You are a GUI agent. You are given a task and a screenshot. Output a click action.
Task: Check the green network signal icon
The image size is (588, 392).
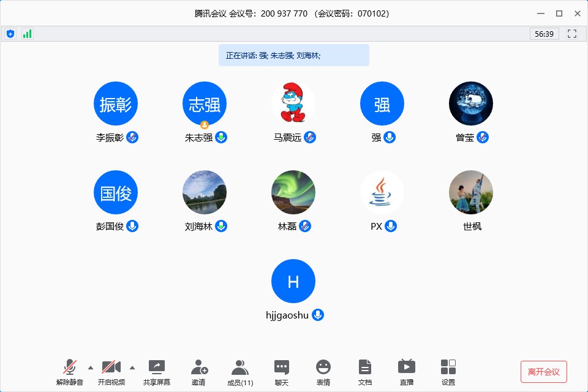pyautogui.click(x=27, y=34)
